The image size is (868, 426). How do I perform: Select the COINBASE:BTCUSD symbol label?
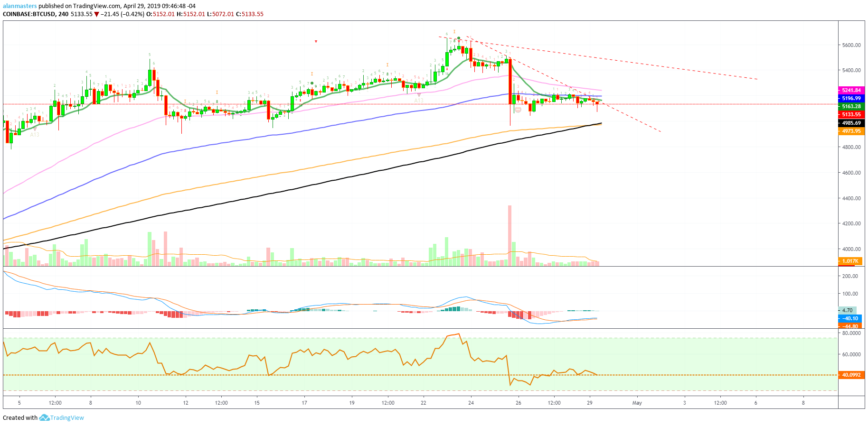(x=29, y=14)
